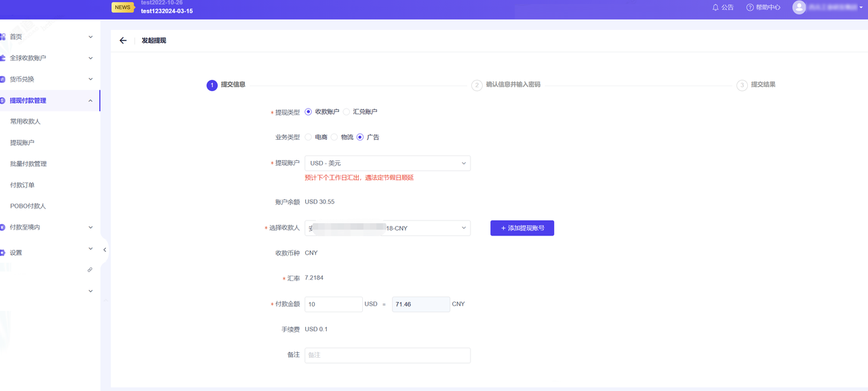The image size is (868, 391).
Task: Click the 添加提现账号 button
Action: (x=522, y=228)
